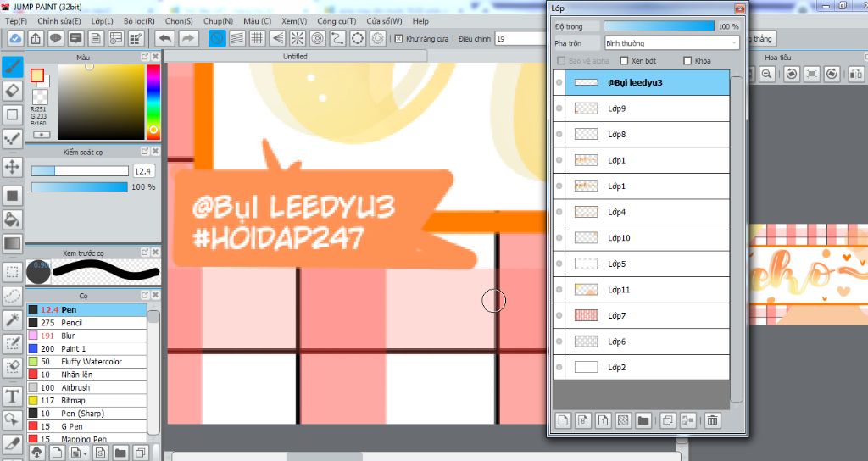Image resolution: width=868 pixels, height=461 pixels.
Task: Select the Move tool
Action: pyautogui.click(x=12, y=166)
